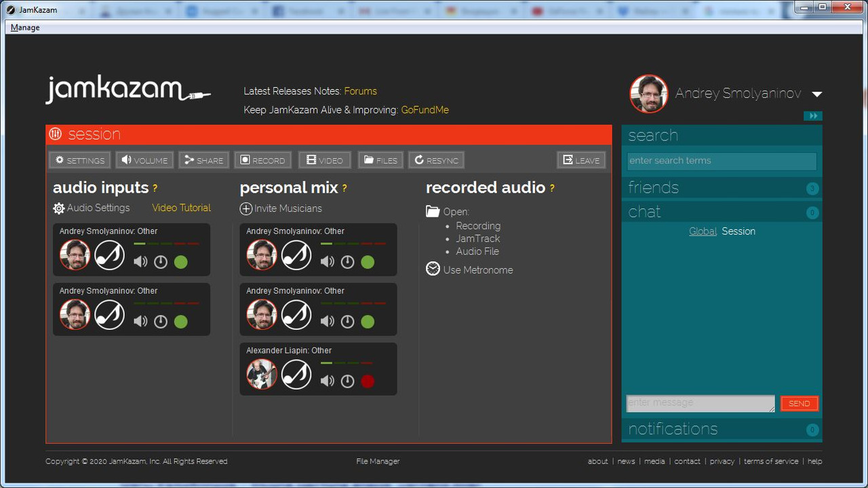Open an Audio File from recorded audio list

tap(477, 251)
